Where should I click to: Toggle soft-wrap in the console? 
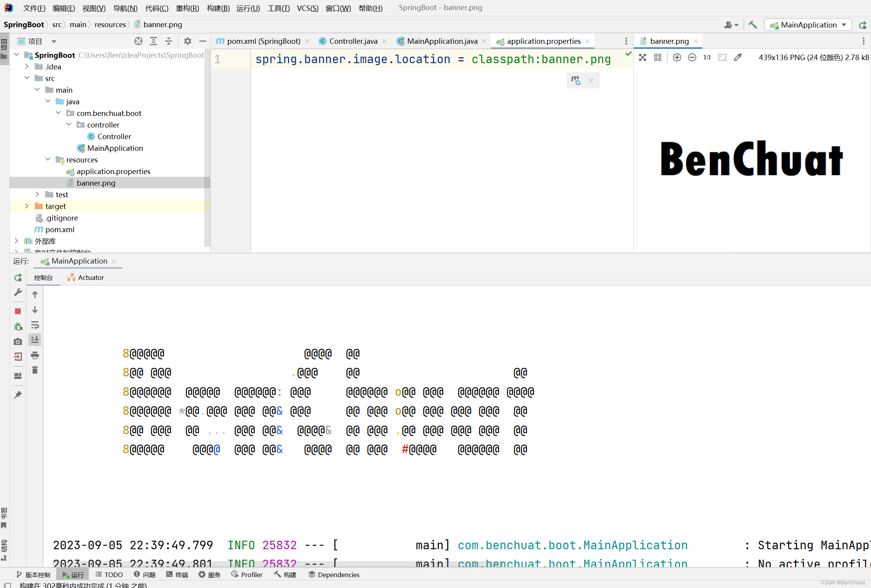click(x=35, y=325)
